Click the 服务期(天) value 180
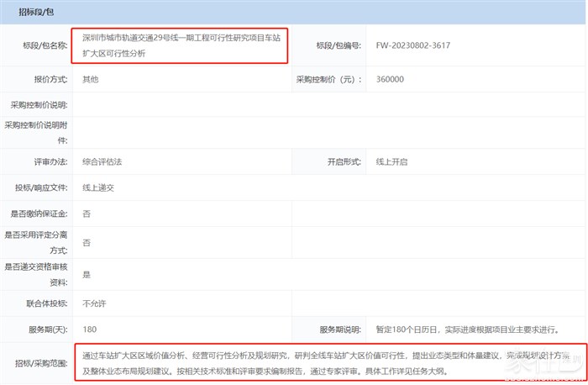Screen dimensions: 588x385 89,330
